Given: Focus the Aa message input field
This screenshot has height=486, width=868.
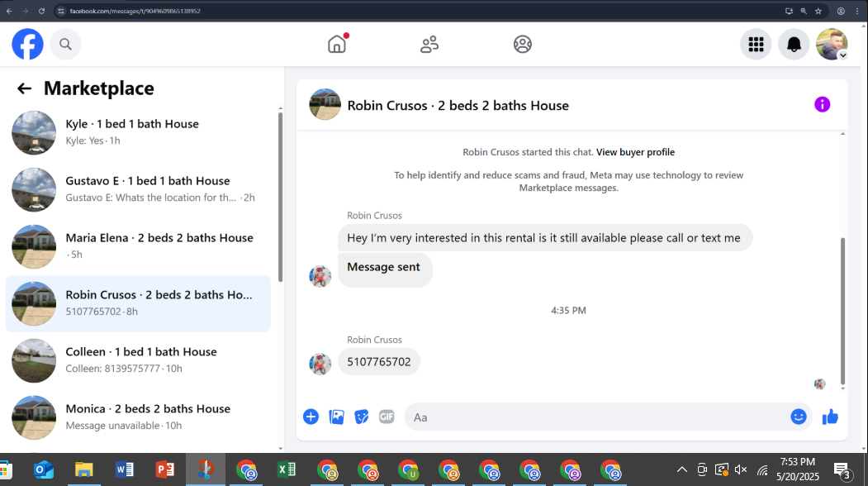Looking at the screenshot, I should click(598, 417).
